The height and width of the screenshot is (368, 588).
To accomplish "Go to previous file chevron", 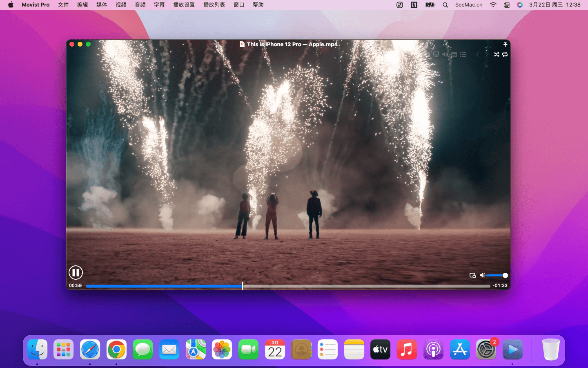I will coord(477,54).
